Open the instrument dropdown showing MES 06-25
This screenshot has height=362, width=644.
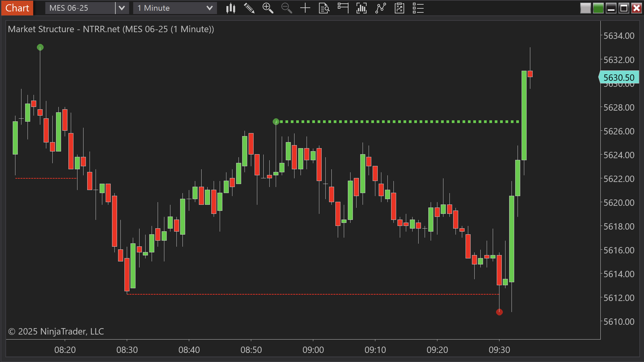pos(80,8)
